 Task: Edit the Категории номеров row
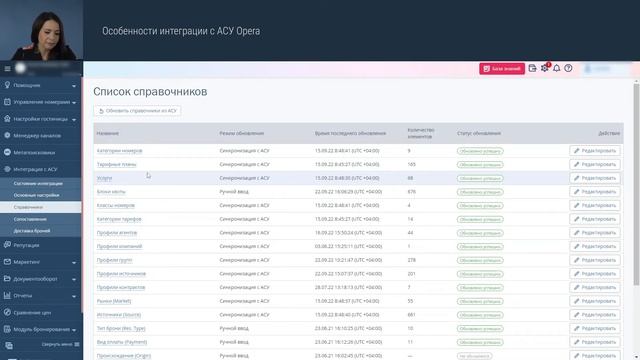tap(595, 151)
